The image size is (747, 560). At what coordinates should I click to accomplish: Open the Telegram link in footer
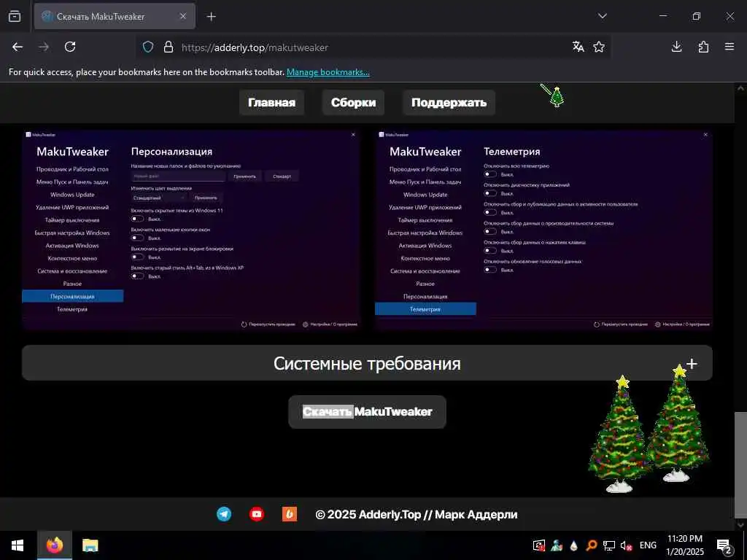pos(224,514)
